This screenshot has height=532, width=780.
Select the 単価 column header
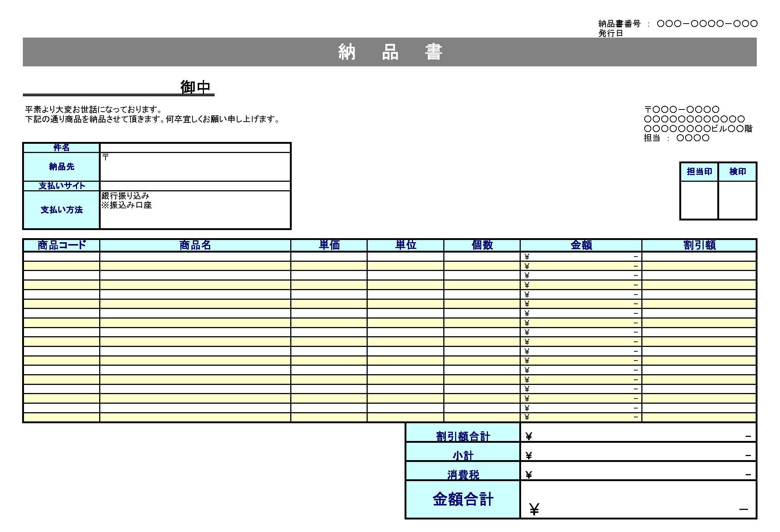[x=329, y=245]
